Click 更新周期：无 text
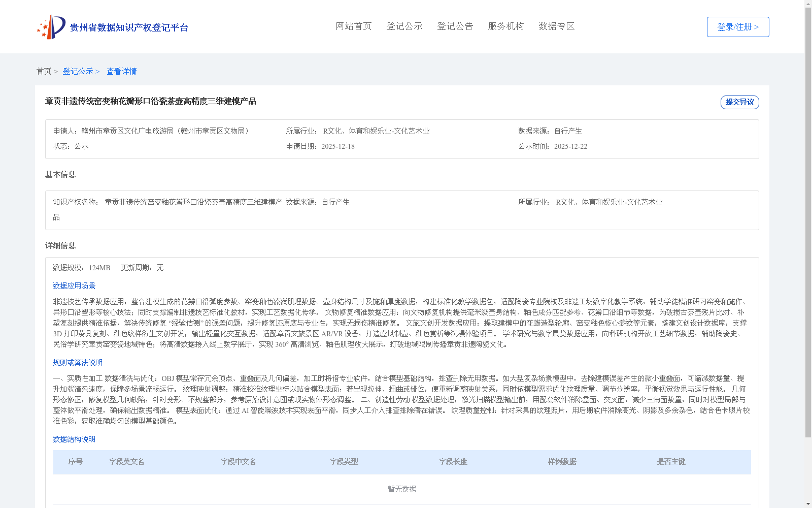 pos(142,268)
